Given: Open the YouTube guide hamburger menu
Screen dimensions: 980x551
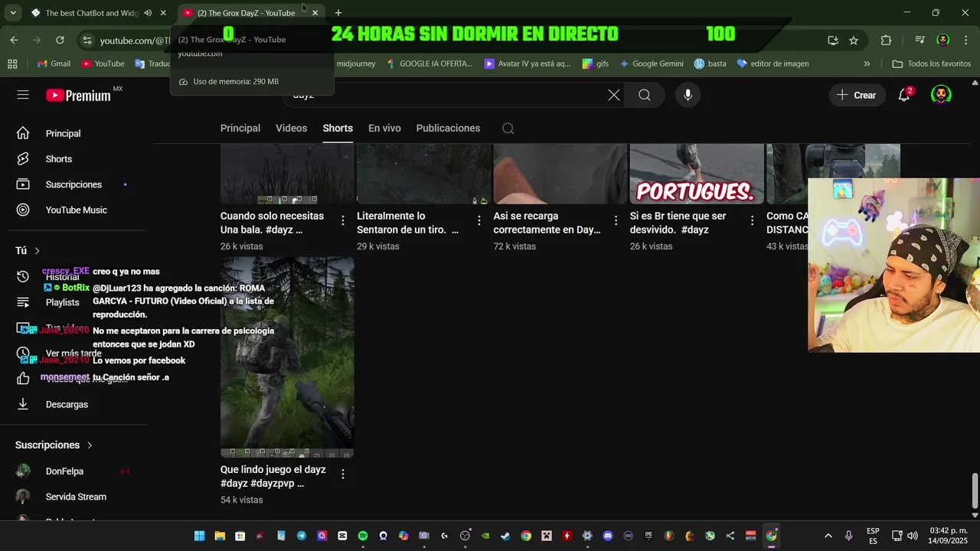Looking at the screenshot, I should [x=23, y=95].
